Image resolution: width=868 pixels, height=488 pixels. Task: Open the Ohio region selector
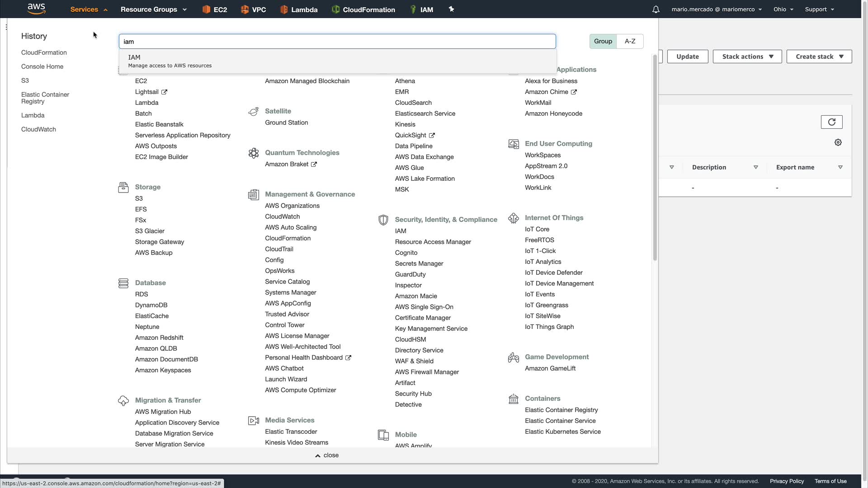pyautogui.click(x=783, y=9)
